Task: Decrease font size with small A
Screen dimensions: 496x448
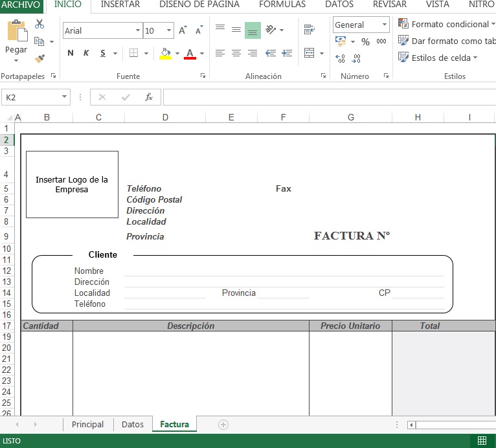Action: 199,30
